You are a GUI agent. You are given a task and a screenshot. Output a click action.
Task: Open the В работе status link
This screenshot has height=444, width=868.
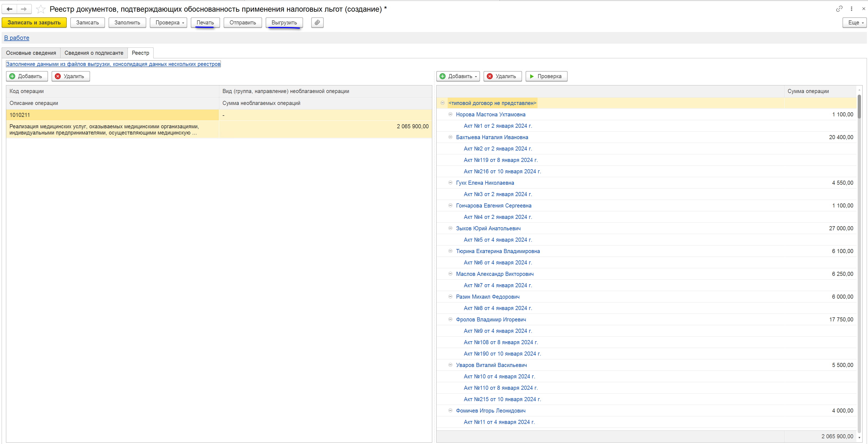[17, 38]
